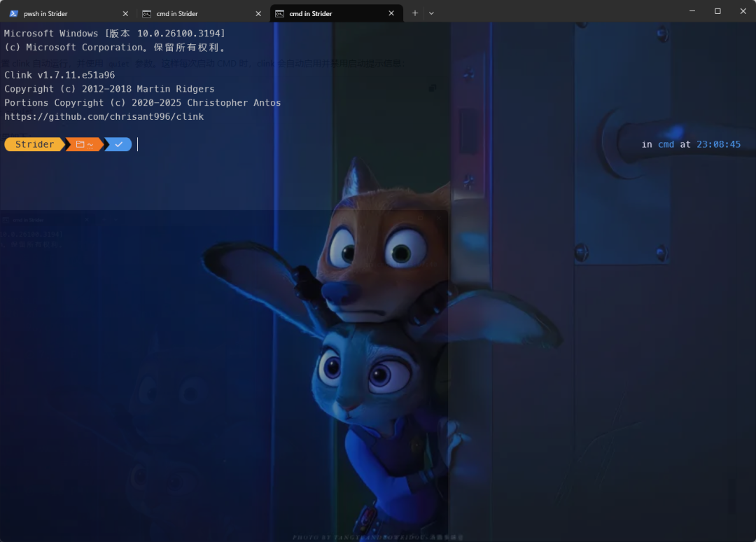This screenshot has height=542, width=756.
Task: Click the 'cmd' shell name in right prompt
Action: coord(666,144)
